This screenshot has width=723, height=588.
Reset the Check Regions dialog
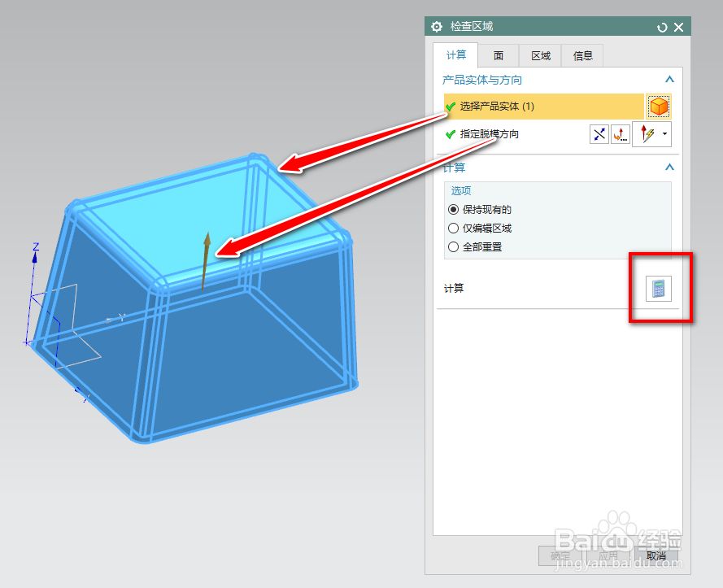click(662, 27)
